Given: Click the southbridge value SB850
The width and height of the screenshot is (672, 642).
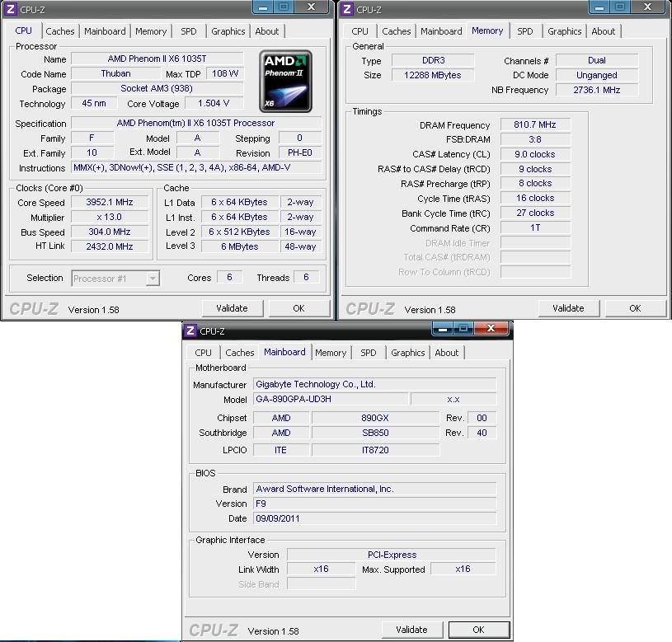Looking at the screenshot, I should pyautogui.click(x=375, y=433).
